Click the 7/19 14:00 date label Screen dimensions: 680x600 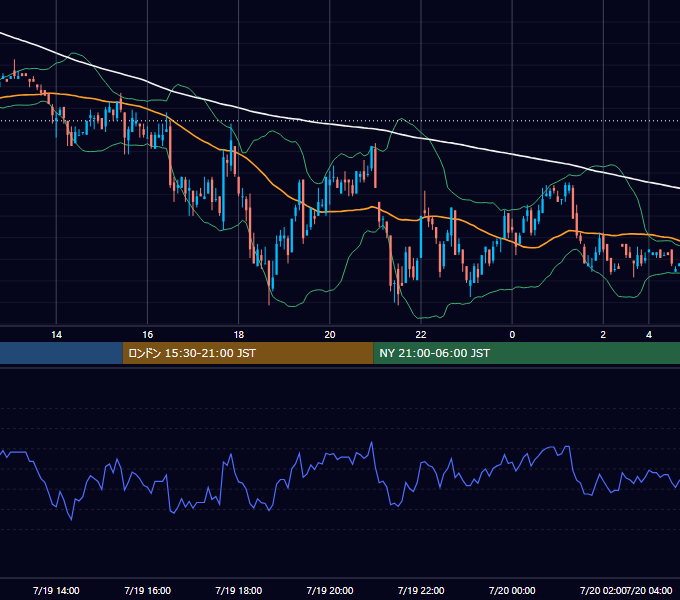point(56,590)
